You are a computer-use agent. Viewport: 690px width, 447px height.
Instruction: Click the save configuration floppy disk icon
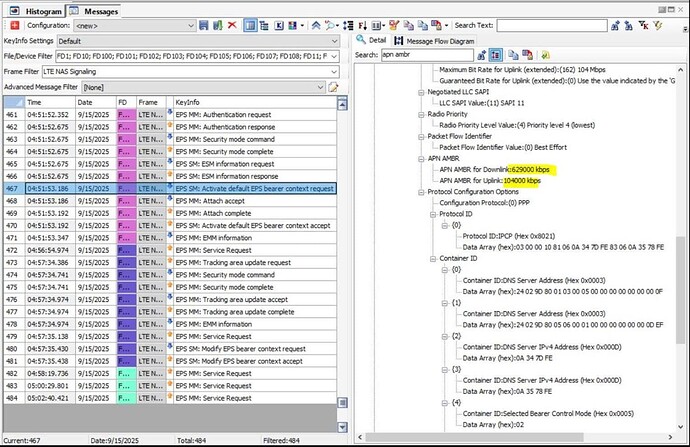coord(204,25)
